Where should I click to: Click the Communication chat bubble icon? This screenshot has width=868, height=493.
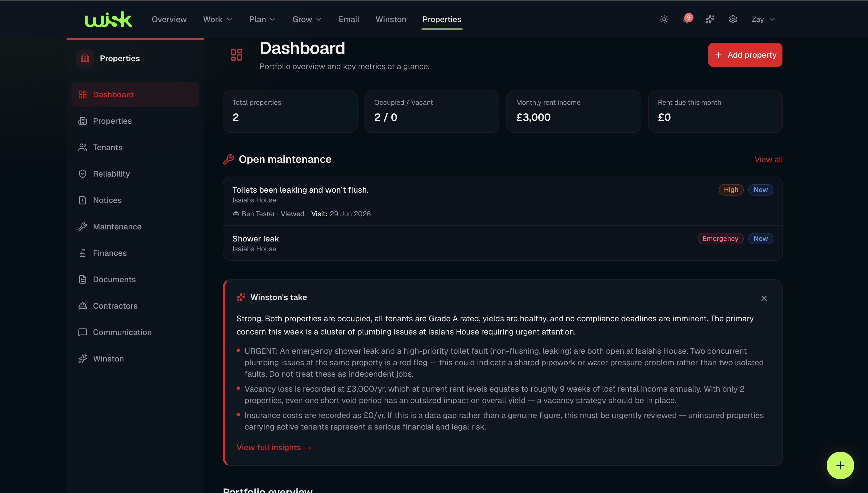[x=83, y=332]
